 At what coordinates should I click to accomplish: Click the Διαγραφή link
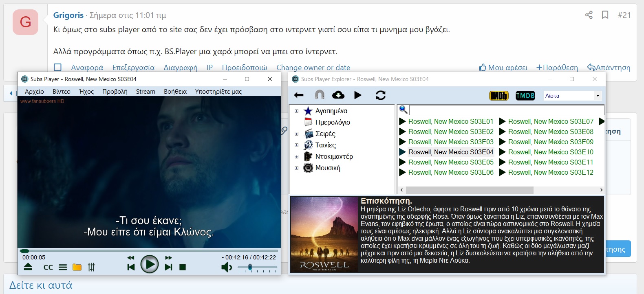[x=181, y=68]
